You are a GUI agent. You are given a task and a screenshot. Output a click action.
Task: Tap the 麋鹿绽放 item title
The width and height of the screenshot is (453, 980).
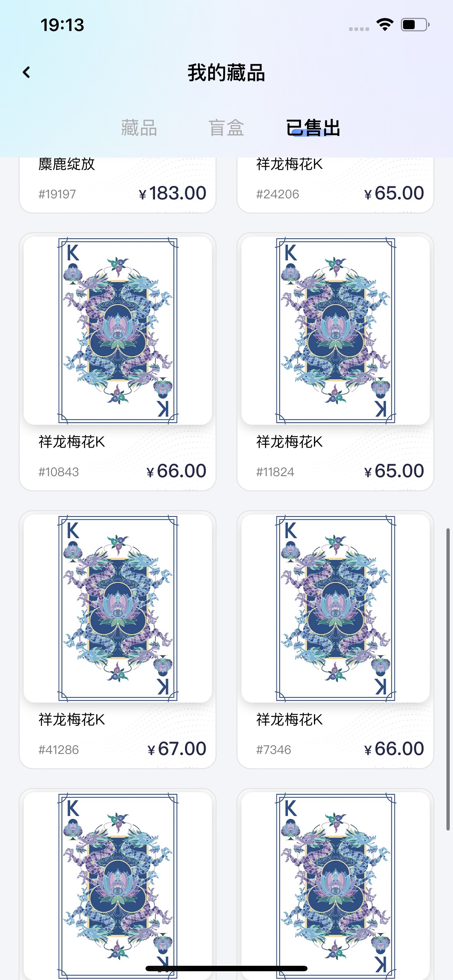(67, 164)
